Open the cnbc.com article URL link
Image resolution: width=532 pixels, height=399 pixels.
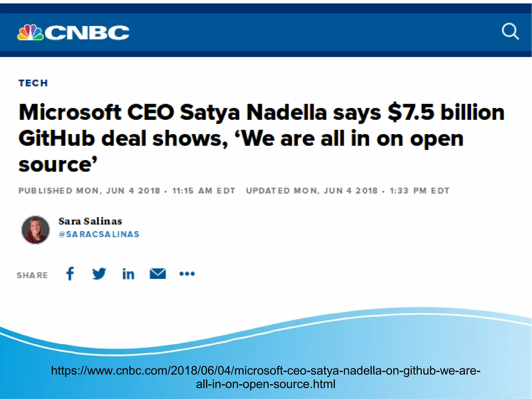tap(265, 377)
